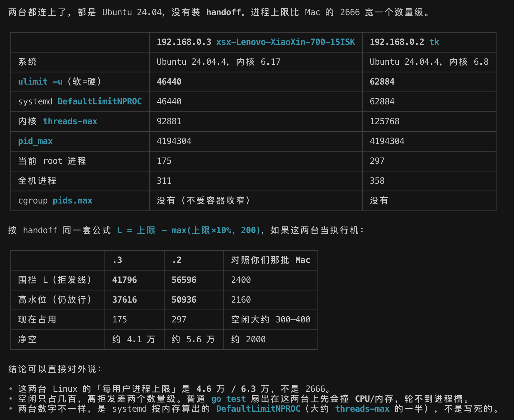Click threads-max in the table row label

click(70, 121)
